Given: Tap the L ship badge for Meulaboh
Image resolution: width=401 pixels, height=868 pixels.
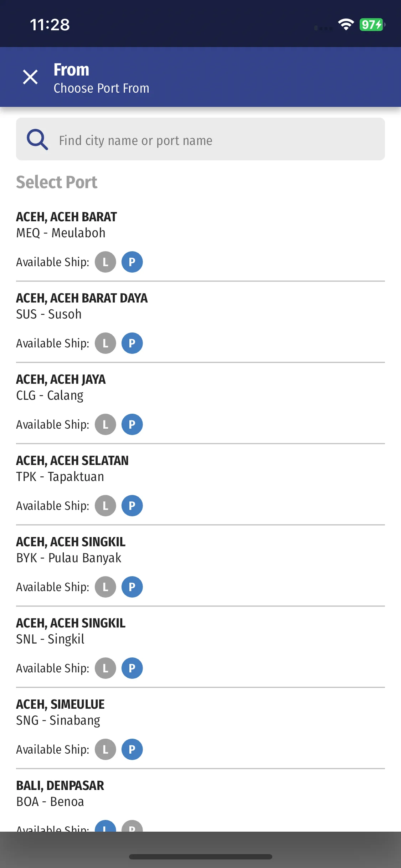Looking at the screenshot, I should point(105,262).
